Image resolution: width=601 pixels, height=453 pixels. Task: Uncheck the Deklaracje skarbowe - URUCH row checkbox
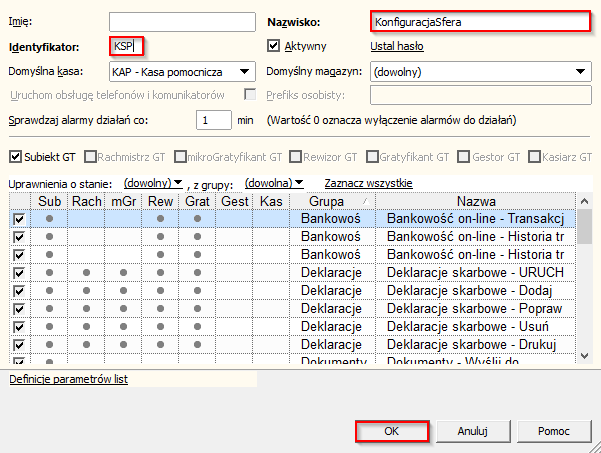coord(19,273)
